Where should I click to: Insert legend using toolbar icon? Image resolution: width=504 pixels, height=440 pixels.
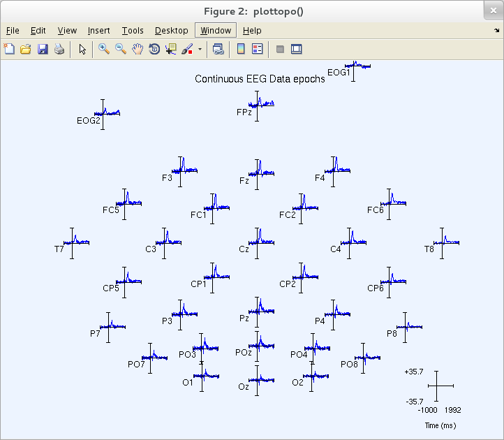pos(257,49)
